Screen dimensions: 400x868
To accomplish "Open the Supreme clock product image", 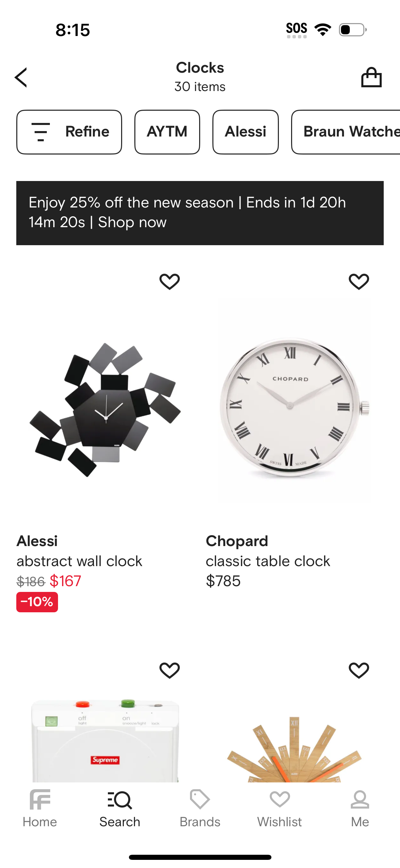I will [x=105, y=740].
